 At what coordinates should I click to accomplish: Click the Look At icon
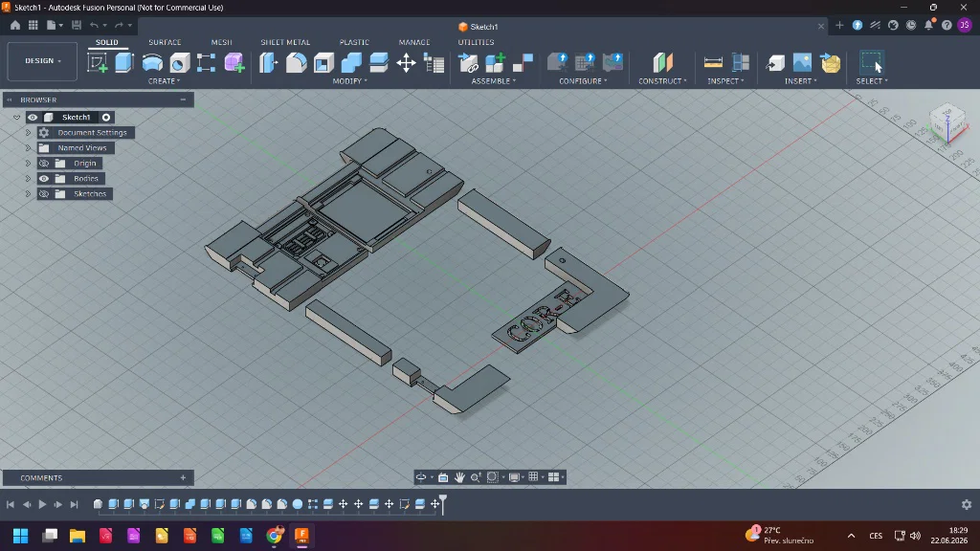click(x=443, y=477)
